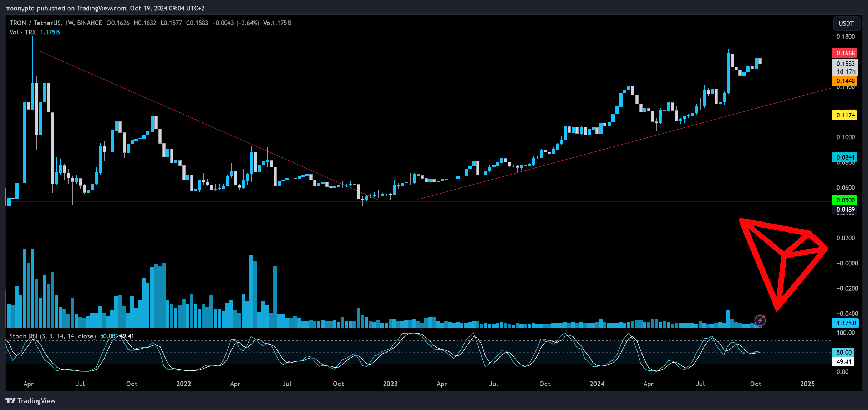Click the 1d 17h countdown label
Screen dimensions: 868x410
(845, 72)
